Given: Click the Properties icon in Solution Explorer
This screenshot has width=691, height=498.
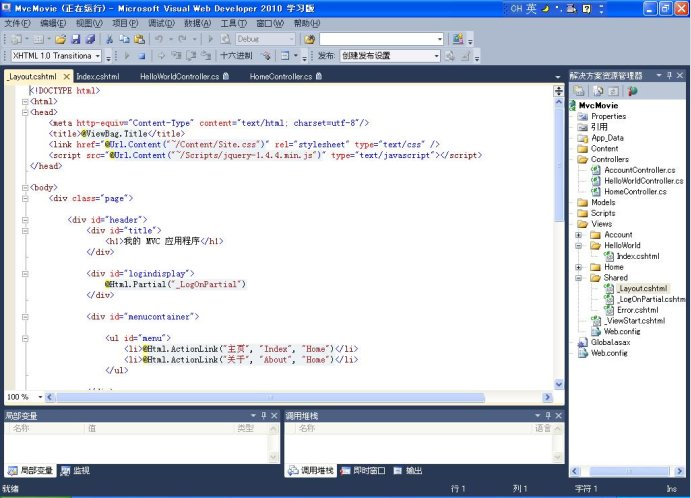Looking at the screenshot, I should (x=579, y=91).
